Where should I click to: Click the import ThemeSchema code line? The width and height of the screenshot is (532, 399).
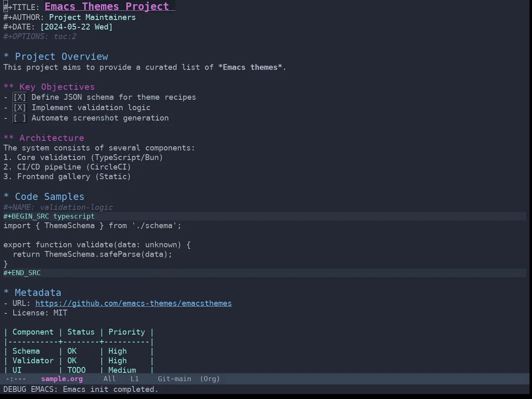pyautogui.click(x=92, y=226)
